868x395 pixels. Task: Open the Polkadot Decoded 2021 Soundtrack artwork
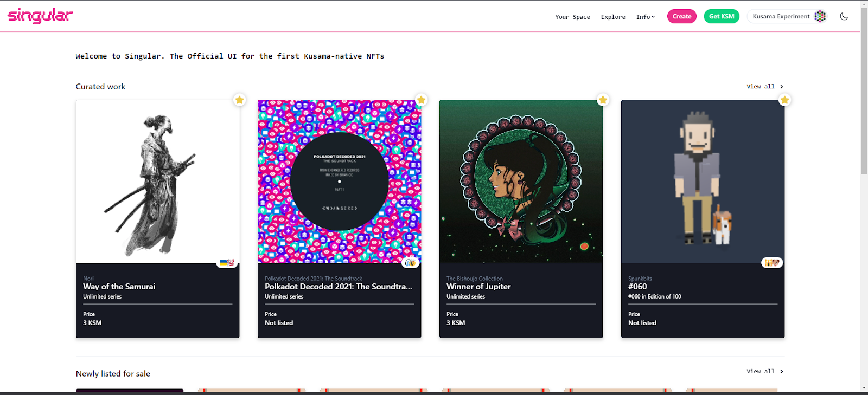pyautogui.click(x=339, y=182)
